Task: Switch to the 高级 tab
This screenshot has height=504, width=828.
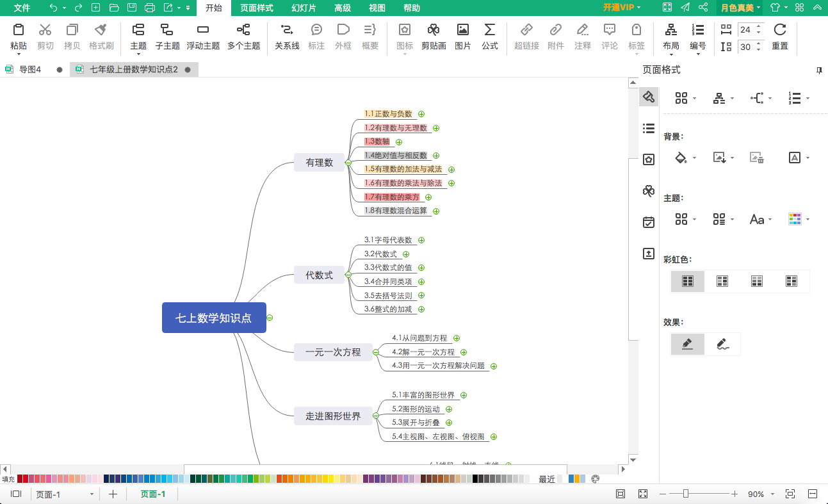Action: click(343, 8)
